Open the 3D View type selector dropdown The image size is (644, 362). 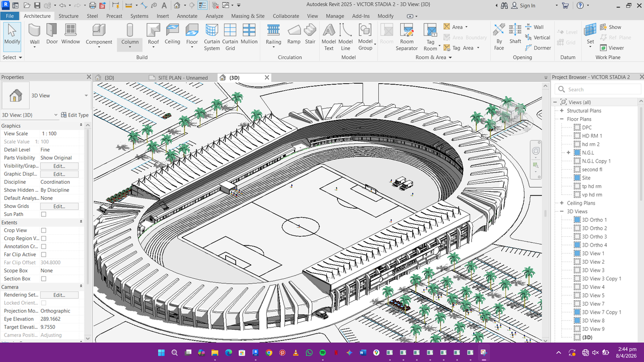click(x=86, y=96)
